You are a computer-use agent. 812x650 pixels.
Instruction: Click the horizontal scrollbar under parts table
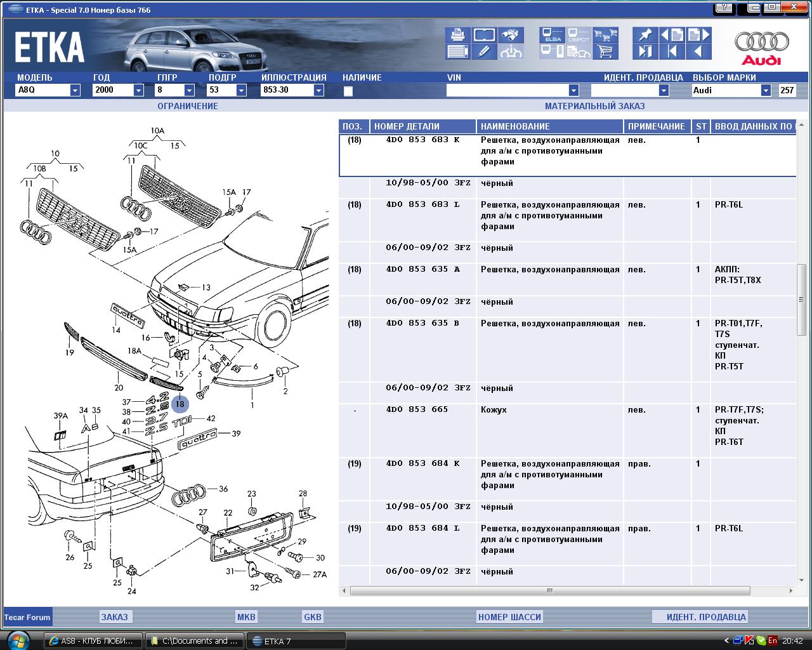click(x=549, y=590)
